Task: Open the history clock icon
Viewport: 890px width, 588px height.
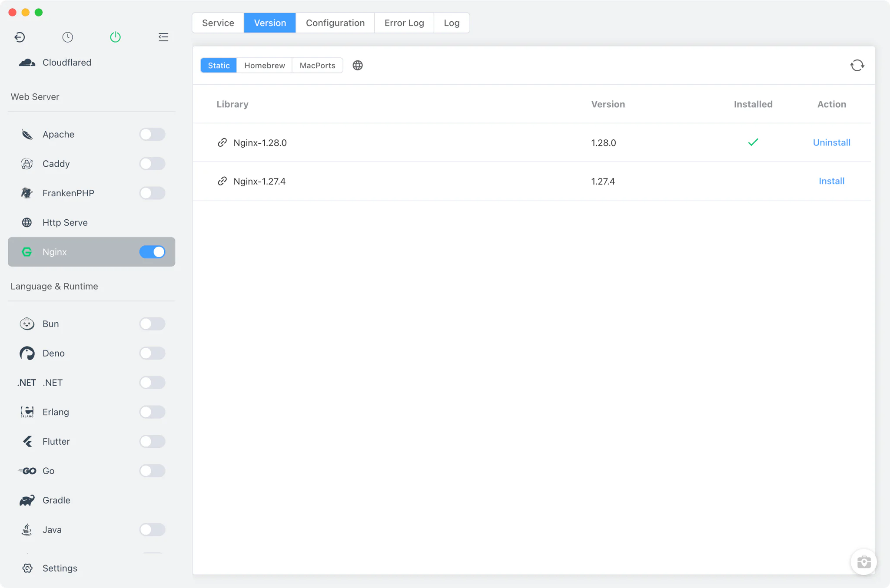Action: click(67, 37)
